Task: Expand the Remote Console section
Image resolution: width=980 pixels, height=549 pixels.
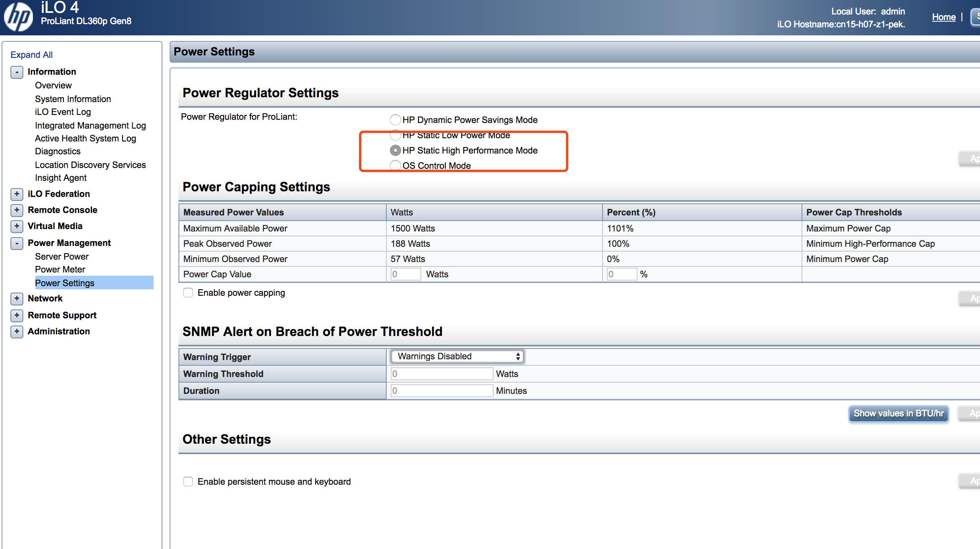Action: point(16,210)
